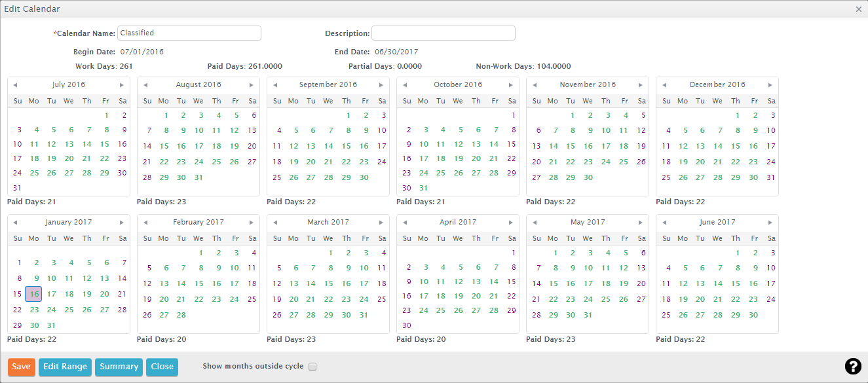Select December 1, 2016 on calendar
Image resolution: width=868 pixels, height=383 pixels.
[738, 115]
